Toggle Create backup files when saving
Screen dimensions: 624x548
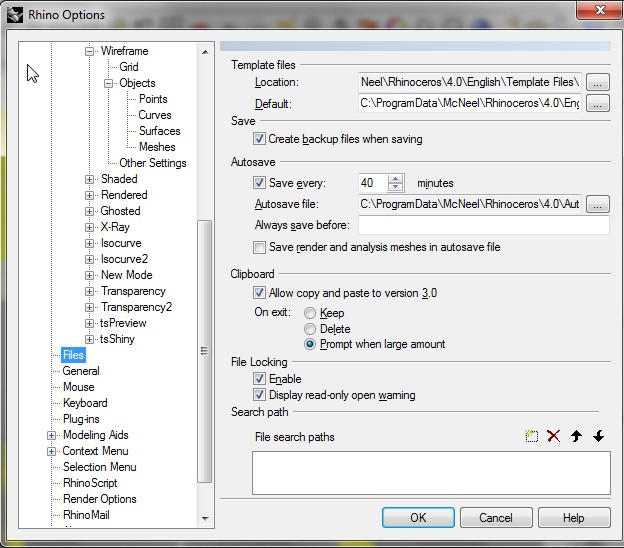[x=259, y=139]
